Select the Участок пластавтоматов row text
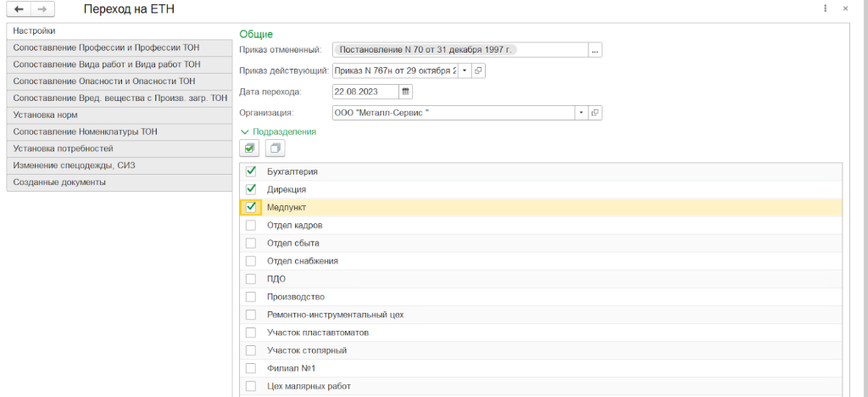868x397 pixels. (x=318, y=333)
